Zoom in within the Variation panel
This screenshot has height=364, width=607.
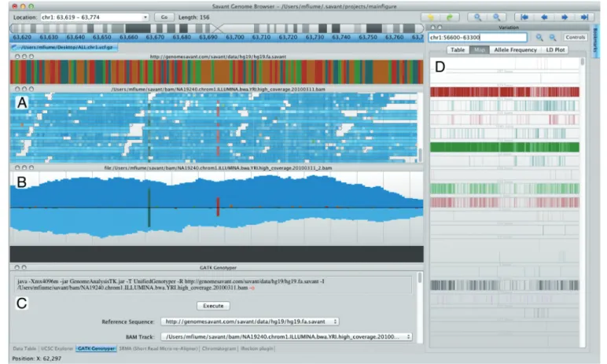click(x=539, y=37)
